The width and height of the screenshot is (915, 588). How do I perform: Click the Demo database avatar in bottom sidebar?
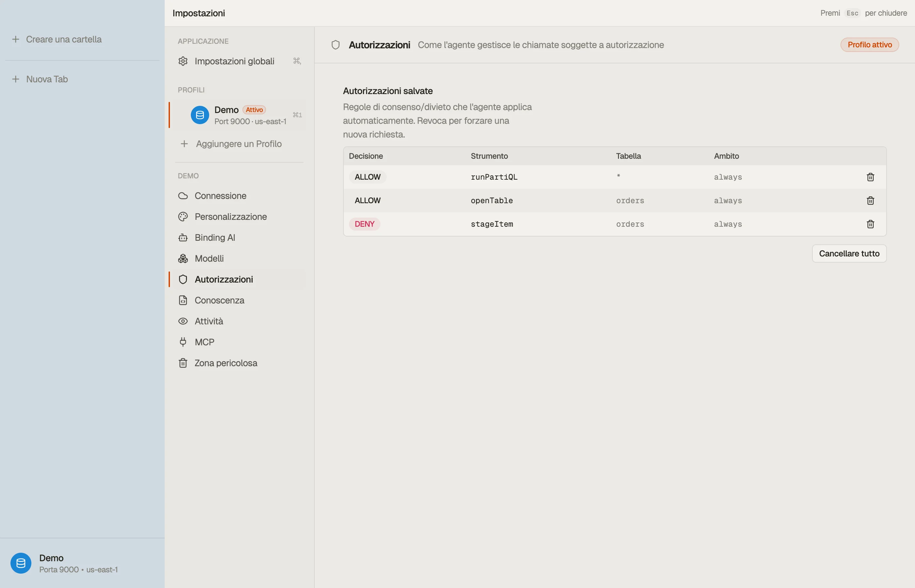[x=21, y=563]
